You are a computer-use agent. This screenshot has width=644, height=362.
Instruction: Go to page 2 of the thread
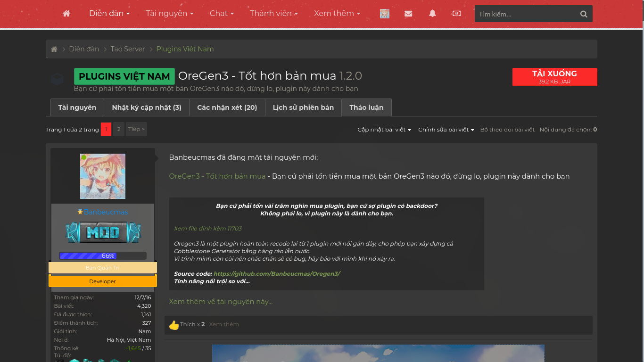point(119,129)
